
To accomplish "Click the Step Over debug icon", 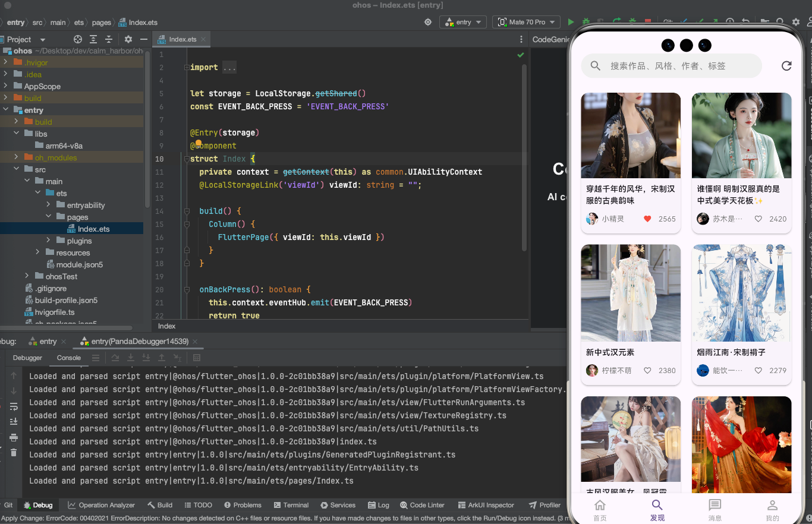I will click(115, 358).
